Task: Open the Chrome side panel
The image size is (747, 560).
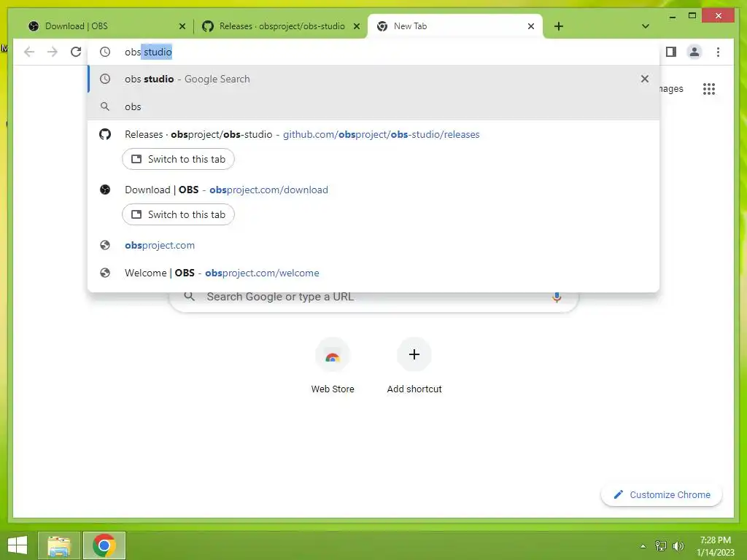Action: pos(671,52)
